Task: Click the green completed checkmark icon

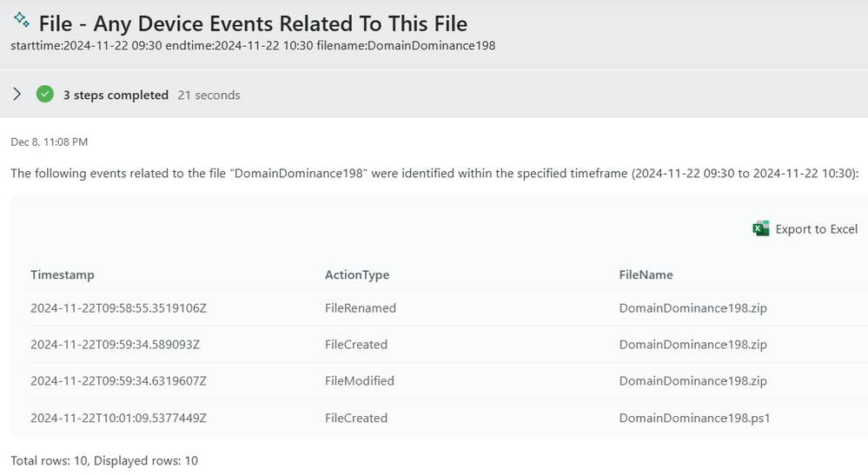Action: click(x=45, y=94)
